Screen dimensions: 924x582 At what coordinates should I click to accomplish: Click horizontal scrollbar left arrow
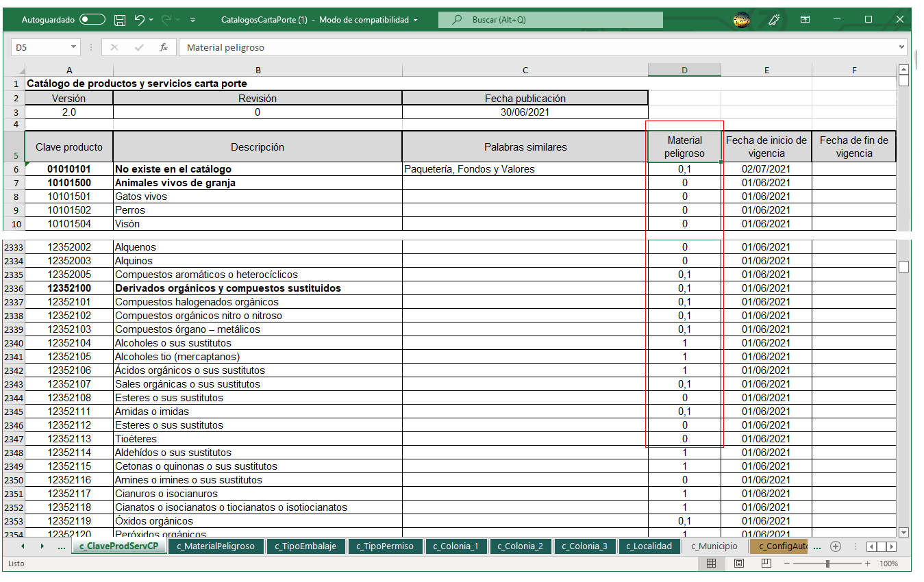click(871, 546)
